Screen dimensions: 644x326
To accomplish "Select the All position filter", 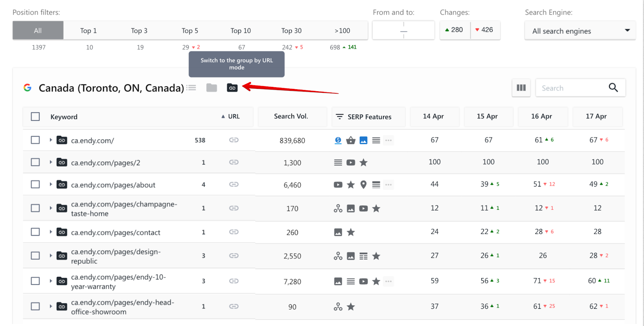I will click(x=38, y=31).
